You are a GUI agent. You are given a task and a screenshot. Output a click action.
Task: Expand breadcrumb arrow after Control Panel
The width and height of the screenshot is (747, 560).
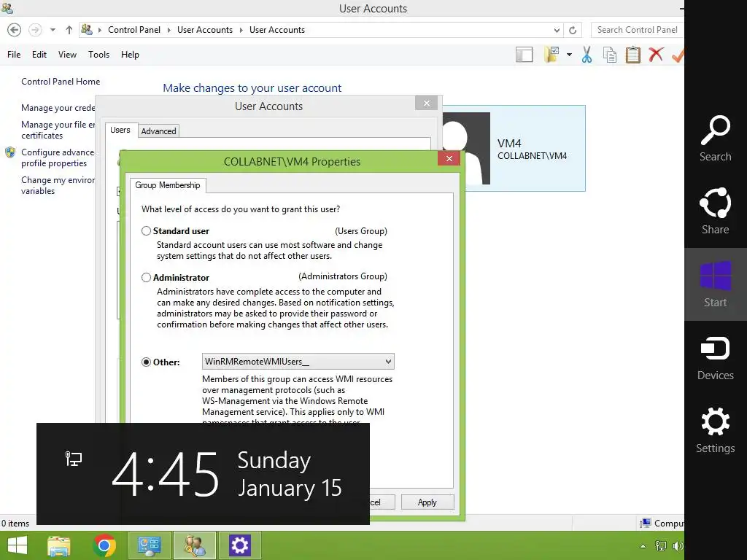click(x=169, y=30)
